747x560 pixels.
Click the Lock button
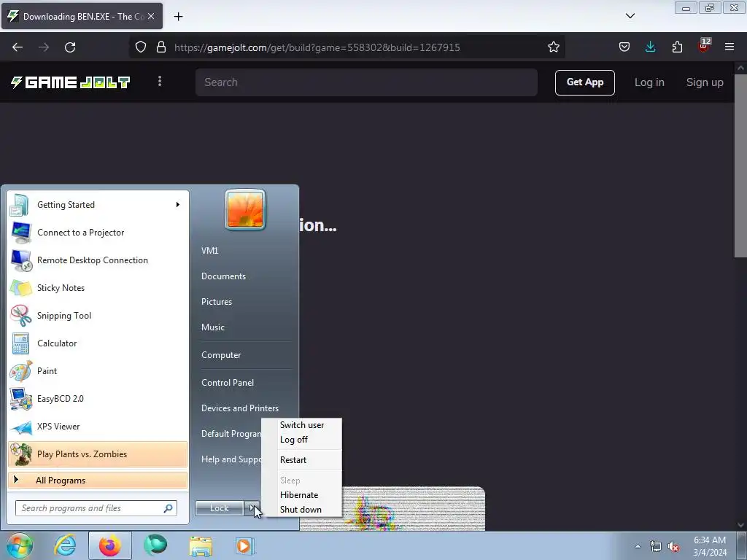click(219, 508)
